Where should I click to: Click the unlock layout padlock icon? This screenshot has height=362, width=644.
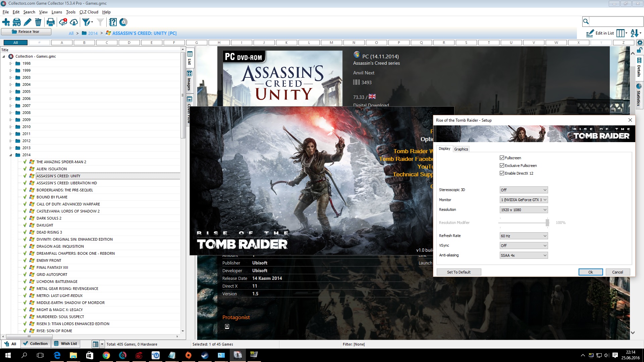coord(639,50)
